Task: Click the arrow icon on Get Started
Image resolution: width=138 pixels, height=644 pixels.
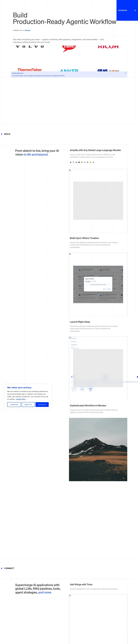Action: click(135, 10)
